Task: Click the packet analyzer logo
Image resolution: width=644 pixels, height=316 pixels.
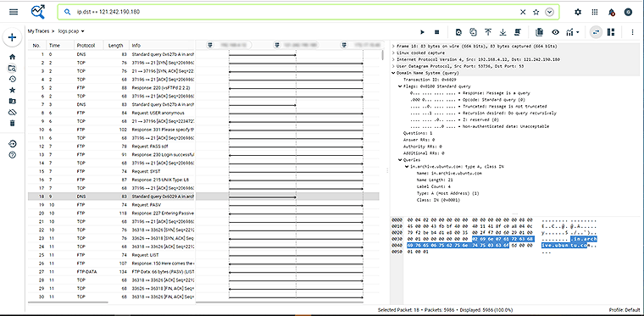Action: (38, 12)
